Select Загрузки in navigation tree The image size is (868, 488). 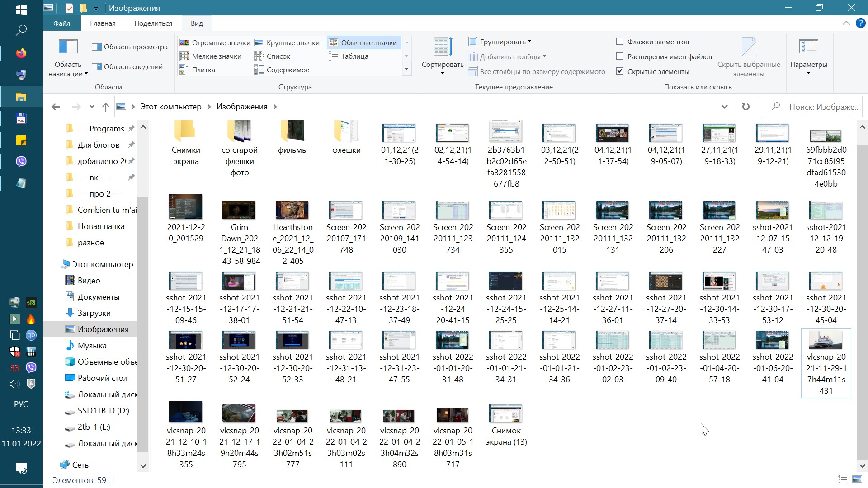[x=94, y=313]
